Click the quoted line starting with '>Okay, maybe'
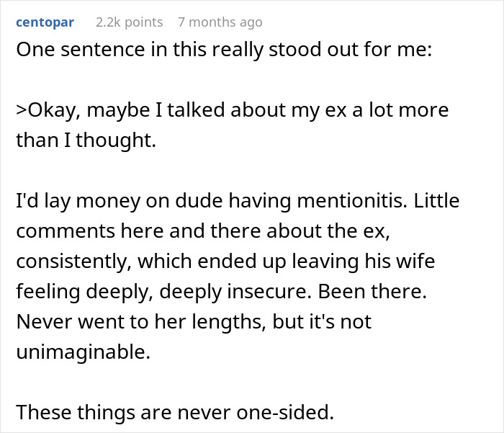 point(232,111)
